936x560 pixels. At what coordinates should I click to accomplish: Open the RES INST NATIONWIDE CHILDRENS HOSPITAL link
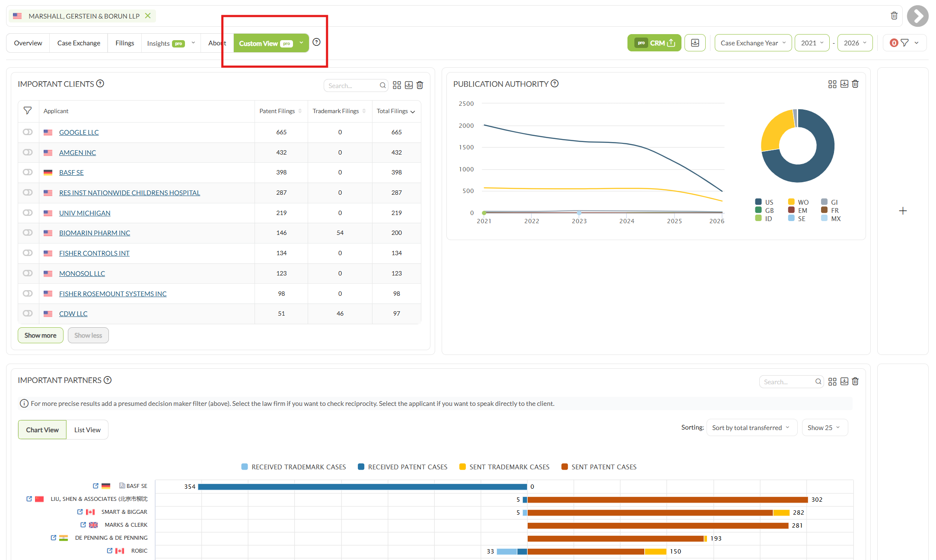[x=130, y=193]
